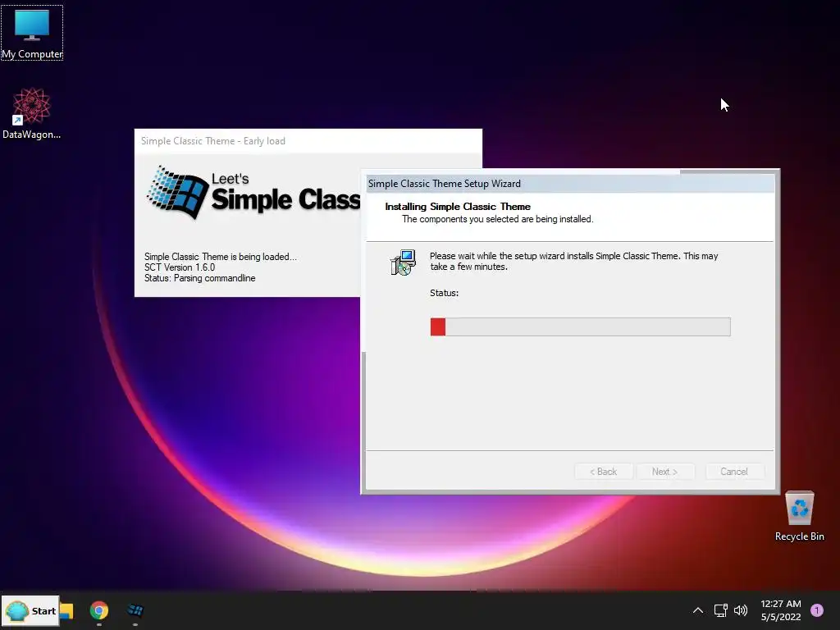Select the DataWagon desktop shortcut
Viewport: 840px width, 630px height.
32,113
